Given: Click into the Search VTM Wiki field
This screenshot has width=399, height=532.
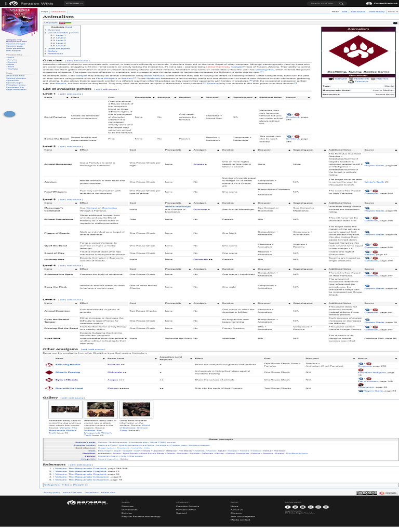Looking at the screenshot, I should [x=322, y=4].
